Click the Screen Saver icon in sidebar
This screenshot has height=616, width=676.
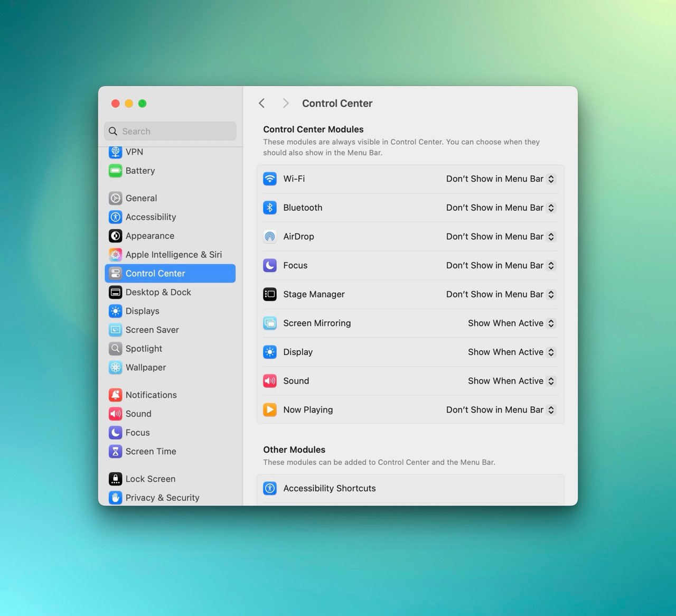pos(116,330)
